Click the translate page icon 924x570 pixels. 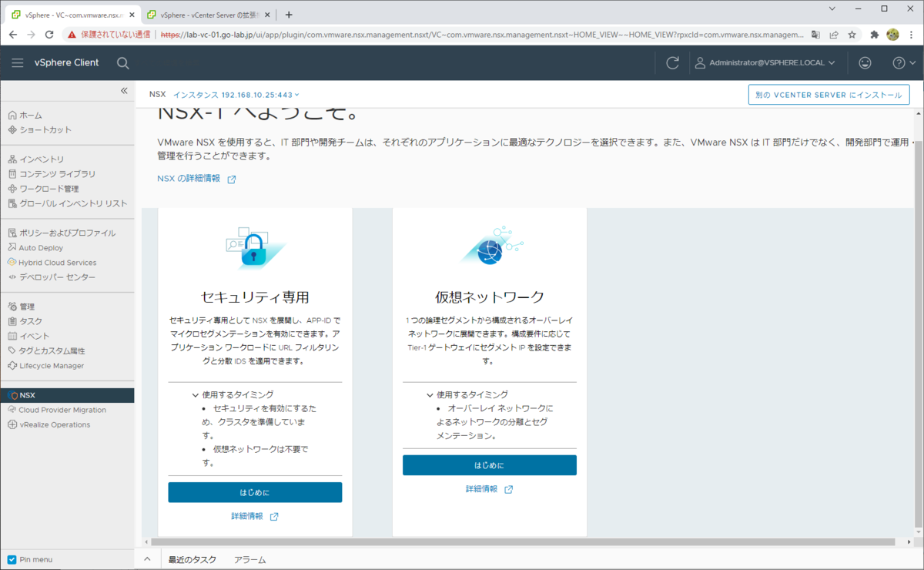point(815,35)
